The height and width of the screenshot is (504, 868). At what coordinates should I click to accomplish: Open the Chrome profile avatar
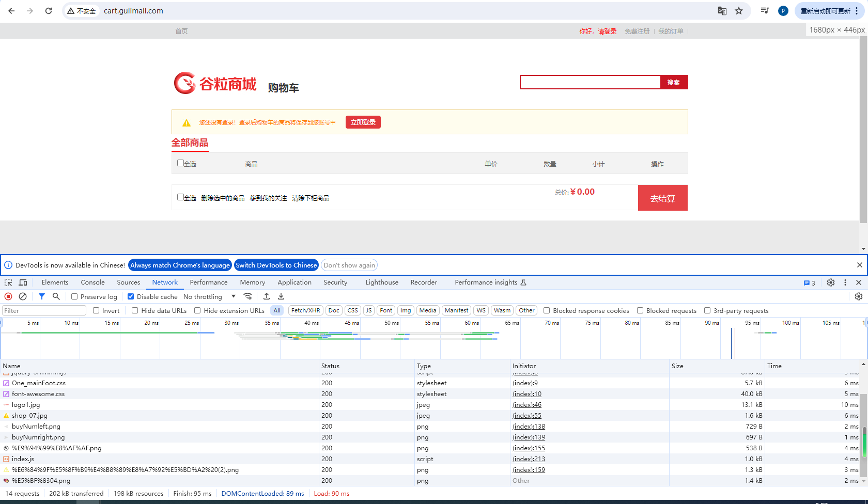(x=783, y=11)
